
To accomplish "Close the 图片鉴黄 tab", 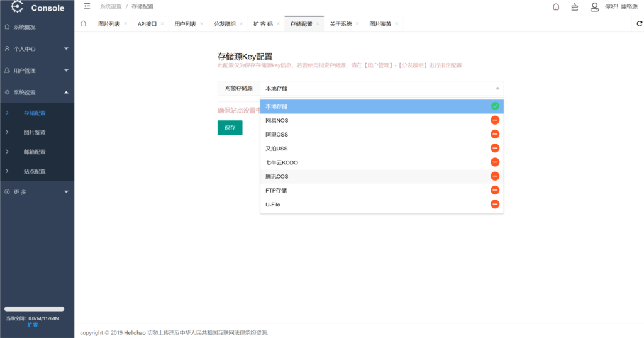I will pyautogui.click(x=397, y=24).
